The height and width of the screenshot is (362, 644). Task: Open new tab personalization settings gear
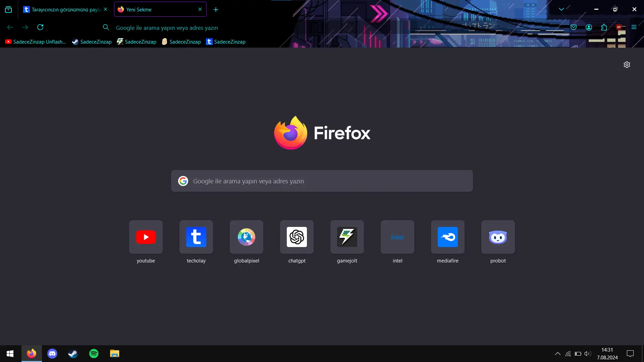click(627, 65)
